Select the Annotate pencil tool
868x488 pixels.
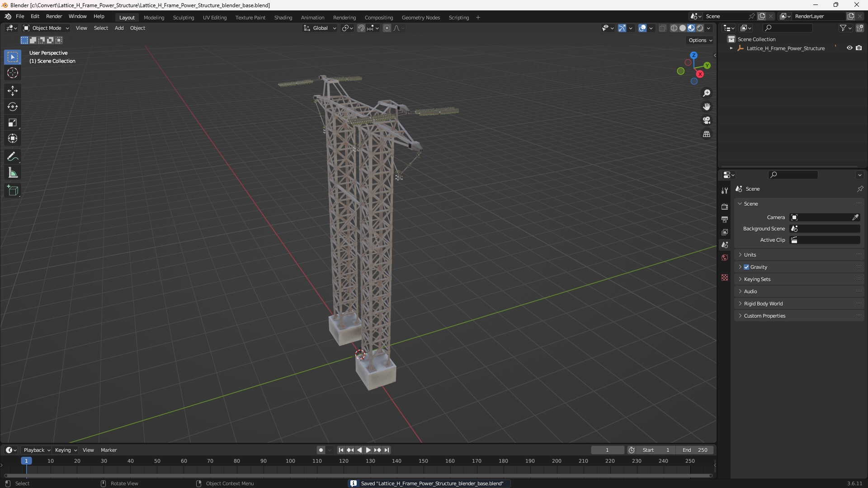[x=13, y=157]
